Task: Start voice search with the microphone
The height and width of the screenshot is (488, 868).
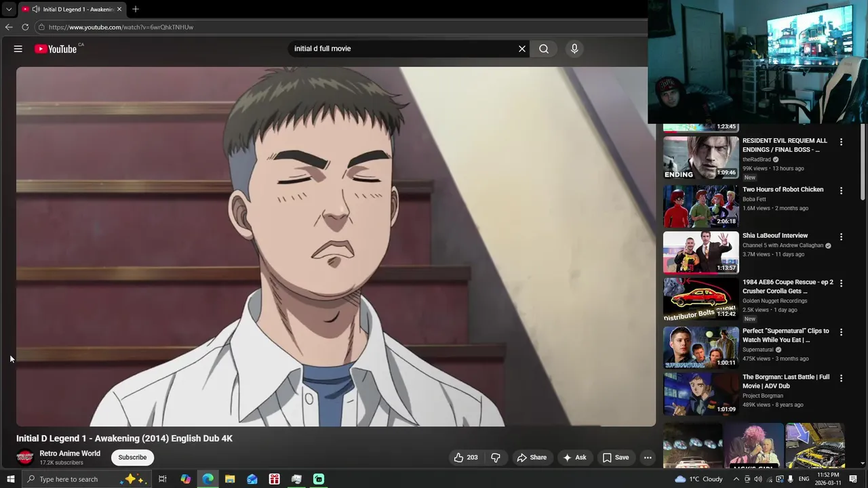Action: pos(574,49)
